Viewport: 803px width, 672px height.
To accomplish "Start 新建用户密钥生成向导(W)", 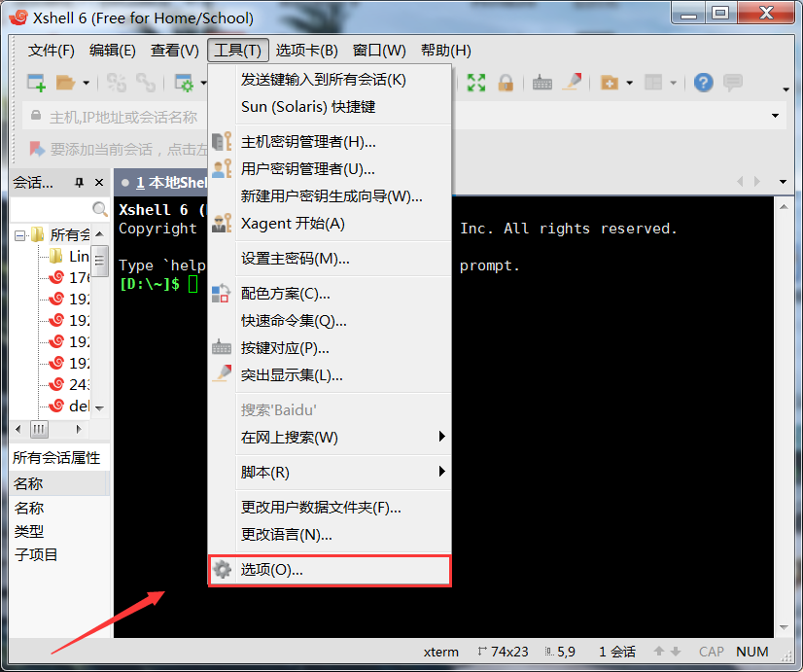I will click(330, 196).
